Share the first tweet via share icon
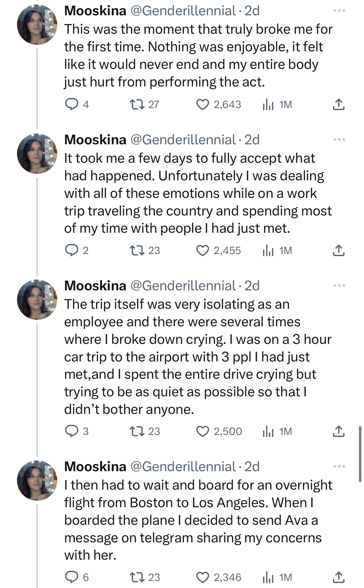The width and height of the screenshot is (364, 588). click(x=338, y=104)
